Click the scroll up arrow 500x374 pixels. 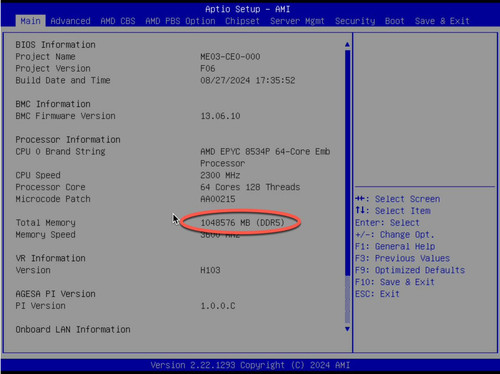347,44
